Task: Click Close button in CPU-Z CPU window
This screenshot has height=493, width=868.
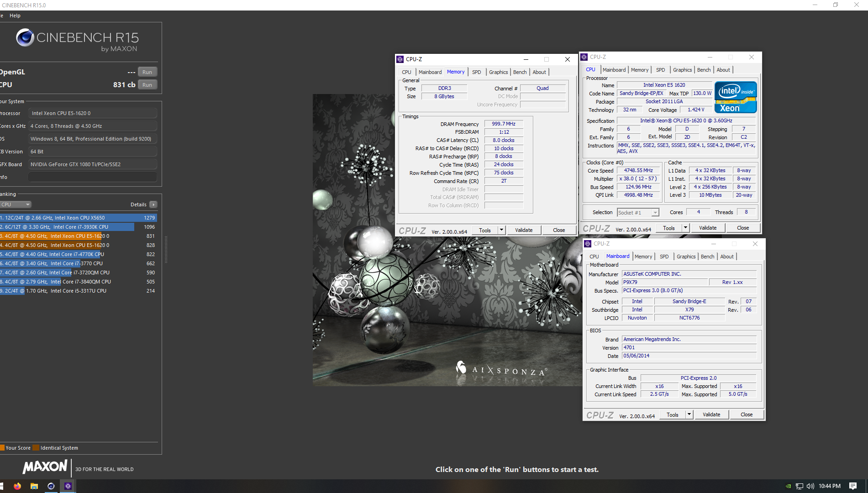Action: pos(743,228)
